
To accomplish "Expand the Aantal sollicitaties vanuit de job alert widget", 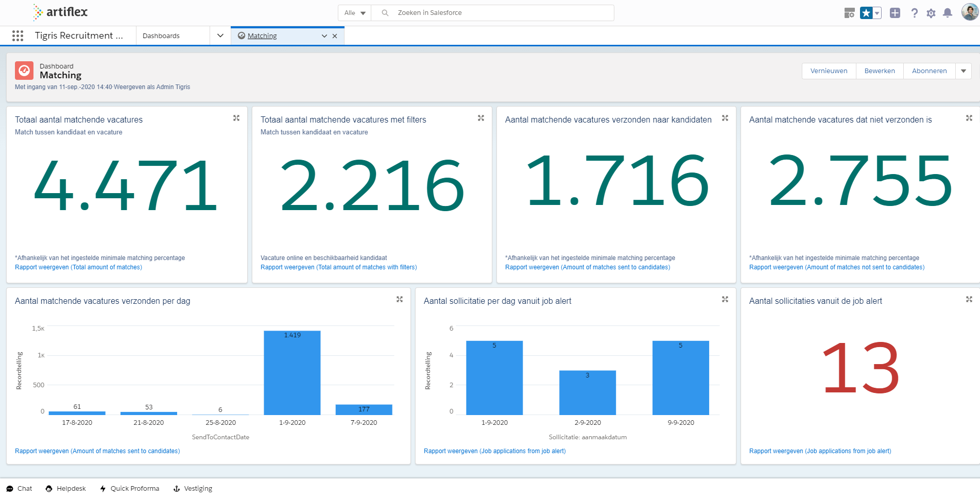I will pos(969,299).
